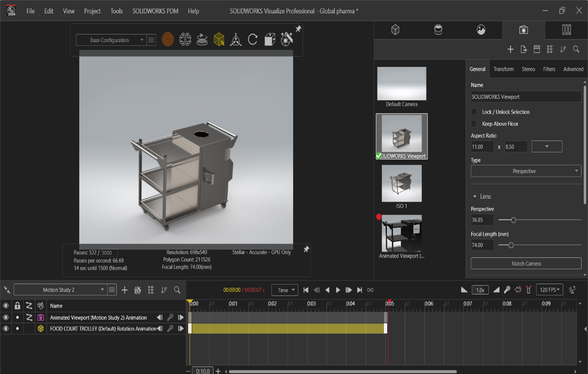588x374 pixels.
Task: Select the ISO 1 camera thumbnail
Action: (402, 184)
